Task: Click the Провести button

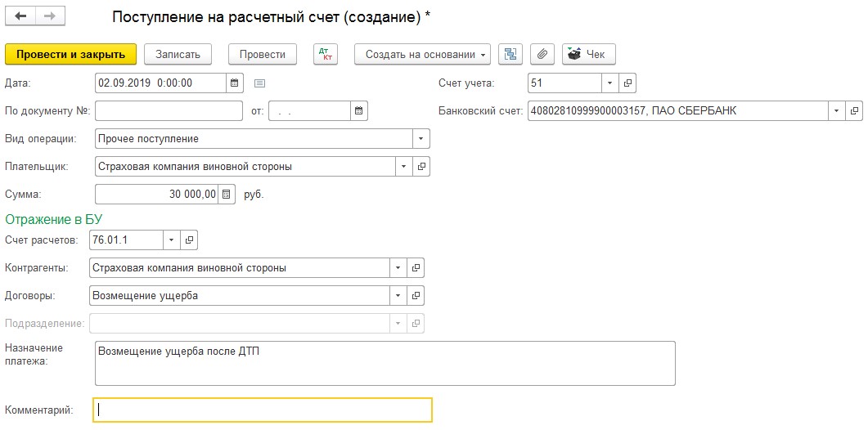Action: (262, 54)
